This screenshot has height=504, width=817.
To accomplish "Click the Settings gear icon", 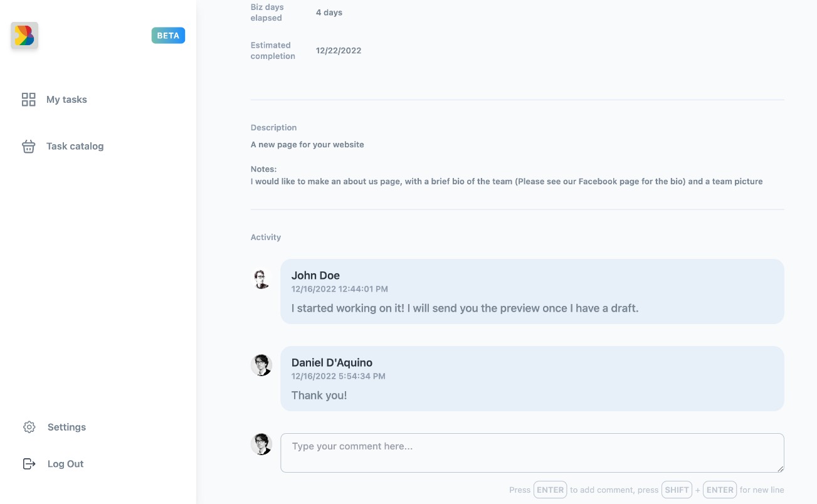I will click(29, 427).
